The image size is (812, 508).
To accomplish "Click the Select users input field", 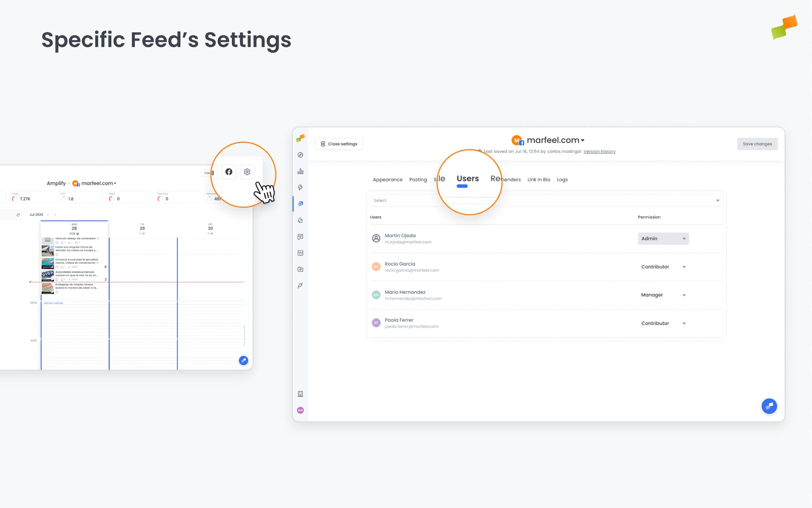I will pyautogui.click(x=465, y=200).
